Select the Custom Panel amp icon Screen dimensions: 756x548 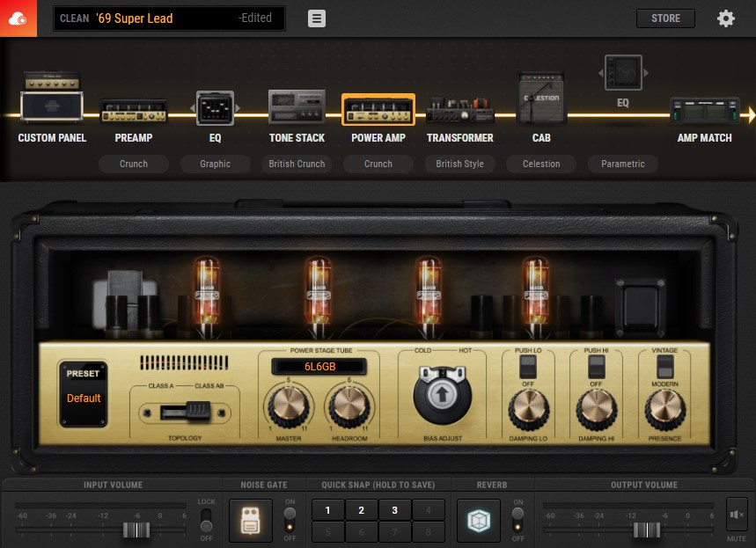point(52,98)
